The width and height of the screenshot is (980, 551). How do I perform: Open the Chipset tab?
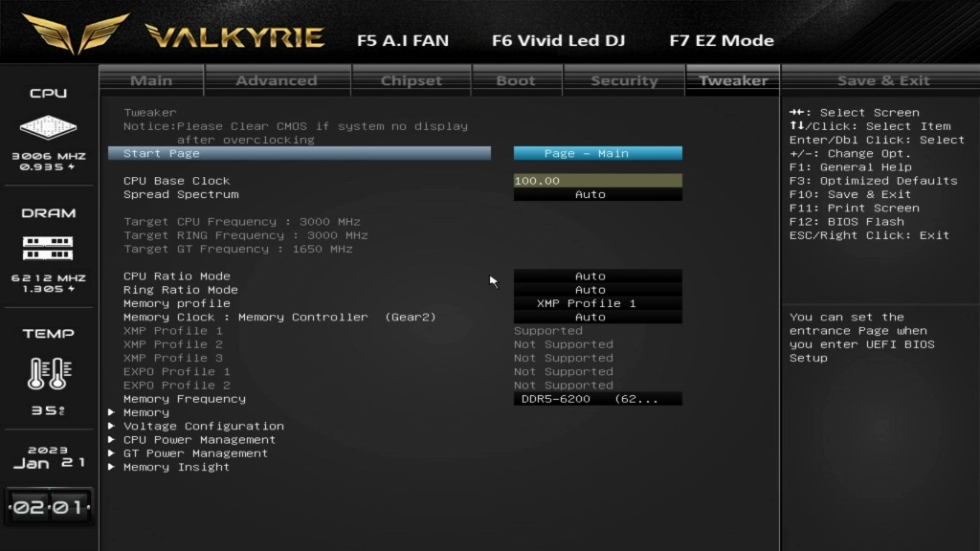tap(412, 80)
